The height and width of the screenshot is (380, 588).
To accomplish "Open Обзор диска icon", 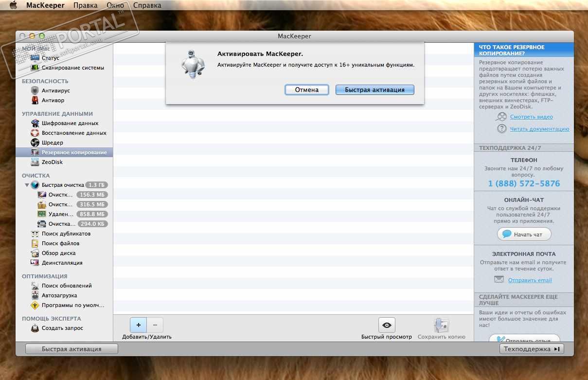I will [x=35, y=253].
